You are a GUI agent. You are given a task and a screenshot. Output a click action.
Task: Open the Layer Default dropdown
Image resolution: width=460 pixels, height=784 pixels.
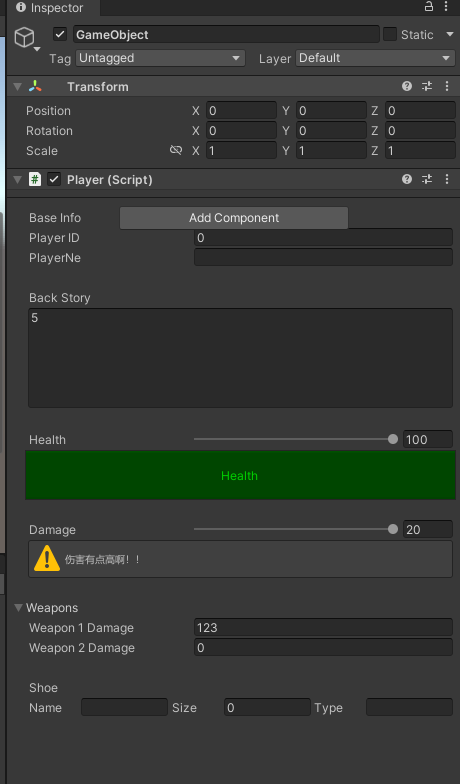click(376, 58)
